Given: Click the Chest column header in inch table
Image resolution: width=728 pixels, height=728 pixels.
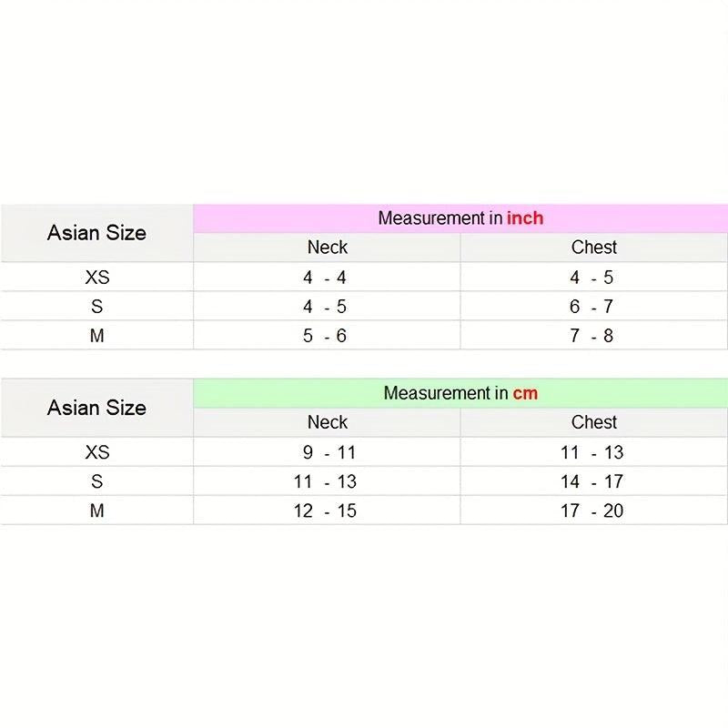Looking at the screenshot, I should point(593,248).
